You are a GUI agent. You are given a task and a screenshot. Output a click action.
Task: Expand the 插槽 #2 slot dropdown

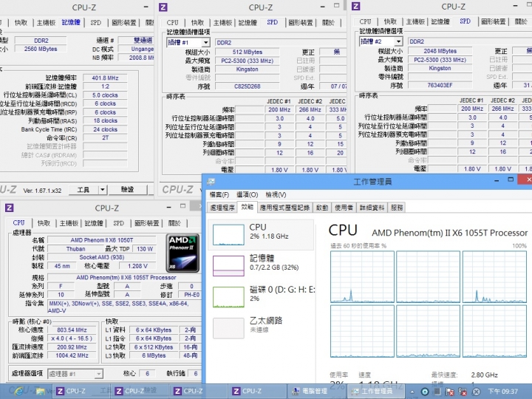398,41
